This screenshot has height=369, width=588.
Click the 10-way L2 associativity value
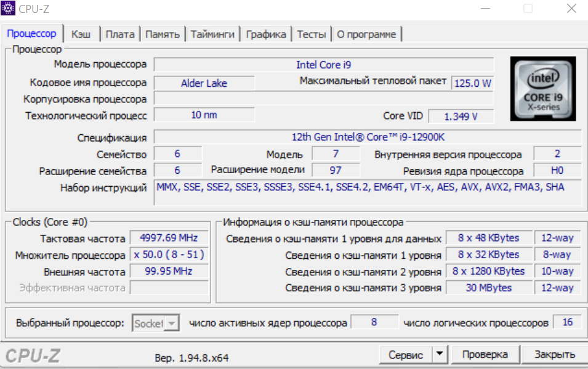[x=558, y=271]
